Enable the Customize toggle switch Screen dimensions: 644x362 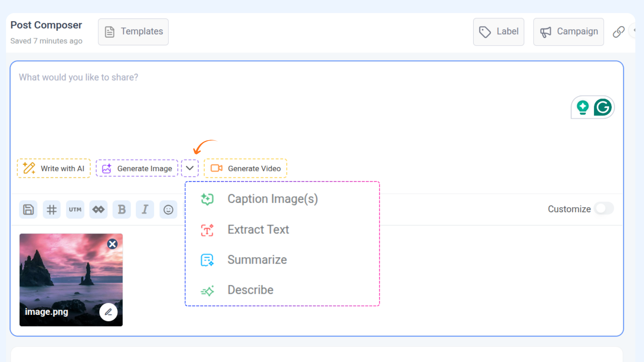pos(603,208)
